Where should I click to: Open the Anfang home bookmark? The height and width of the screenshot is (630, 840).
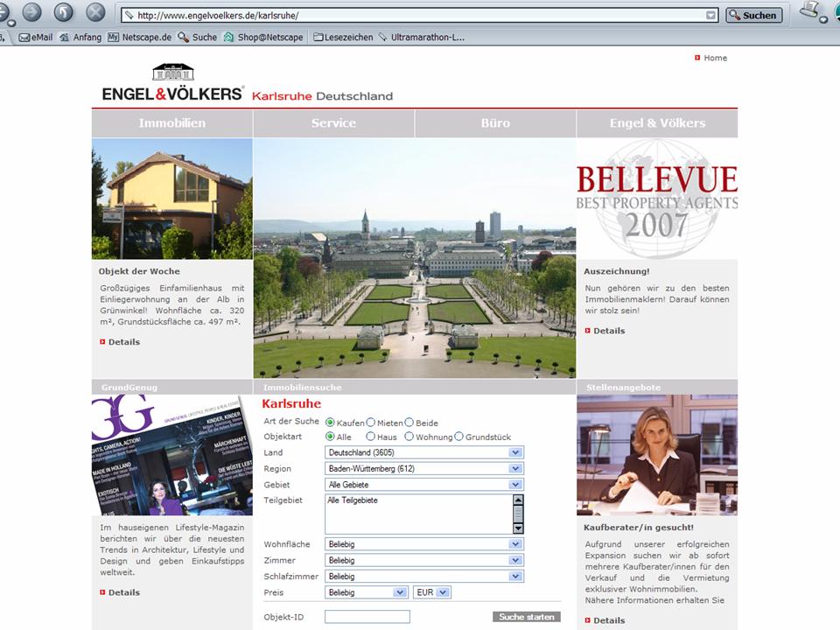[x=80, y=38]
